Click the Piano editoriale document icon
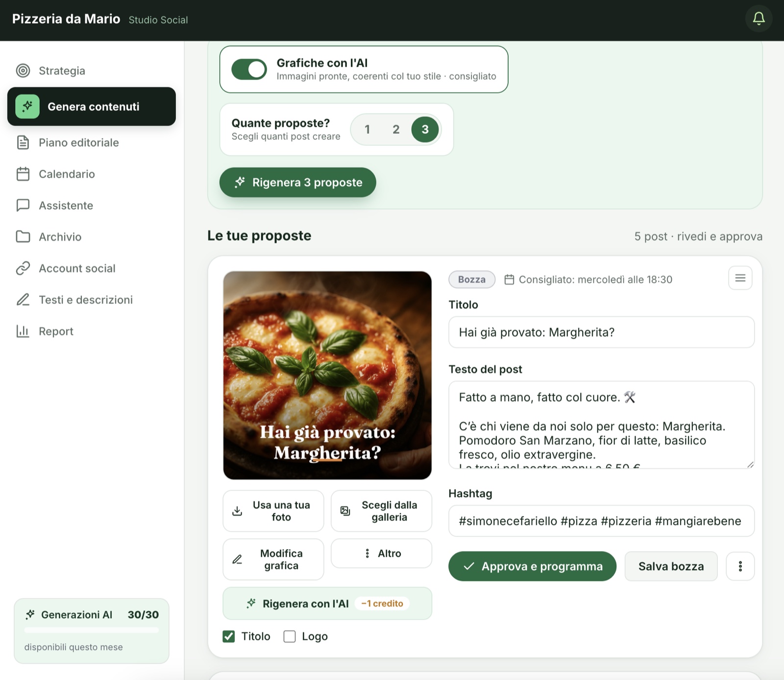This screenshot has width=784, height=680. click(23, 143)
